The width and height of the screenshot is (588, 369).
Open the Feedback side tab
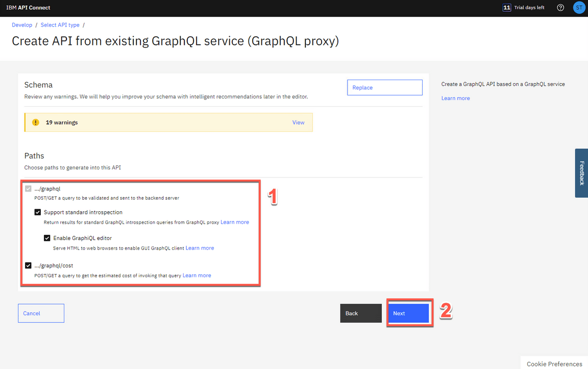(582, 173)
